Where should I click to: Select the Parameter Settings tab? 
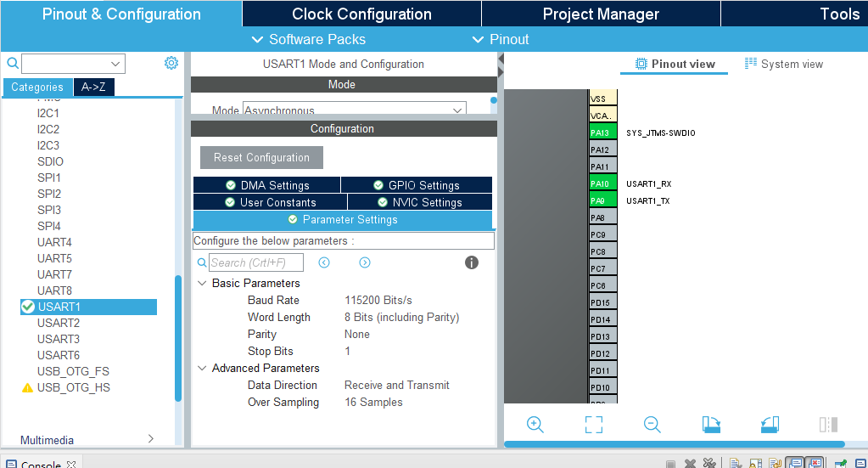tap(343, 219)
